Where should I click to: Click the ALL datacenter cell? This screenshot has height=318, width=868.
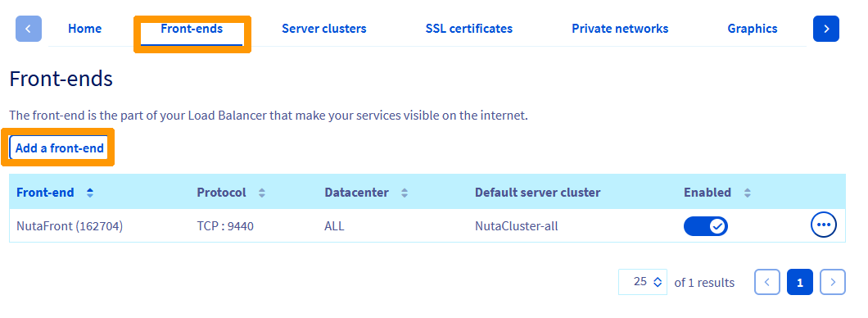pyautogui.click(x=334, y=226)
